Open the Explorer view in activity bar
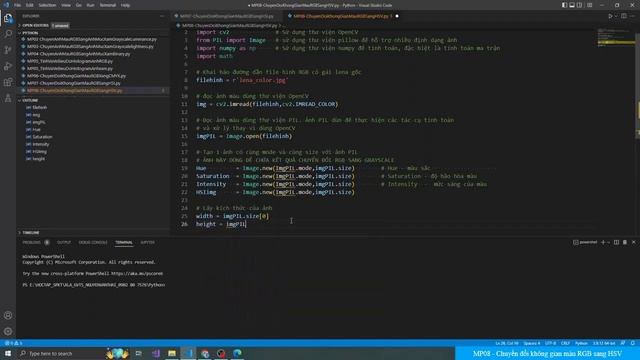 pyautogui.click(x=8, y=18)
